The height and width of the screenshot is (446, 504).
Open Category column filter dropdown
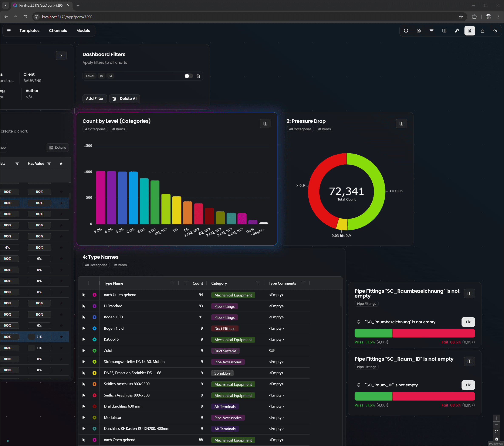tap(258, 283)
